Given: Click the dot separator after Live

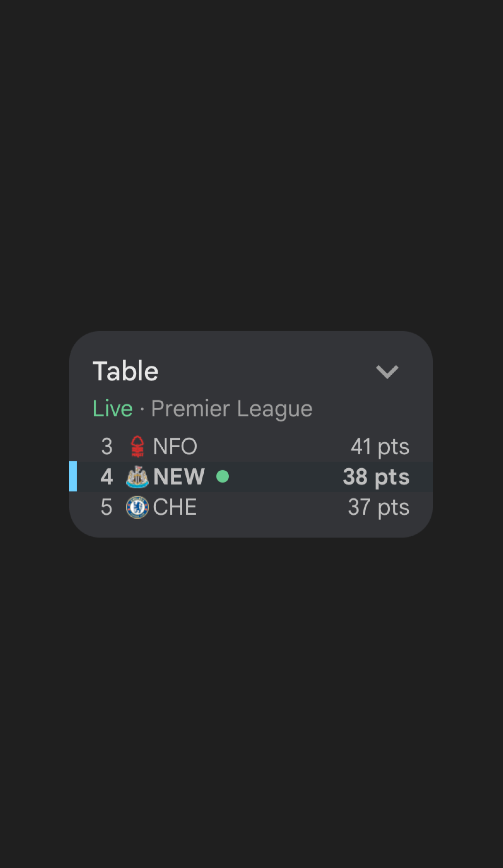Looking at the screenshot, I should tap(142, 409).
